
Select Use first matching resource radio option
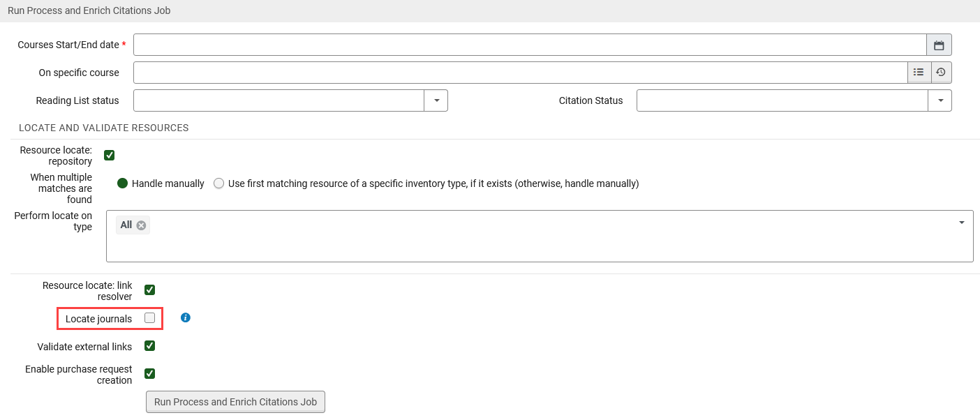tap(219, 183)
